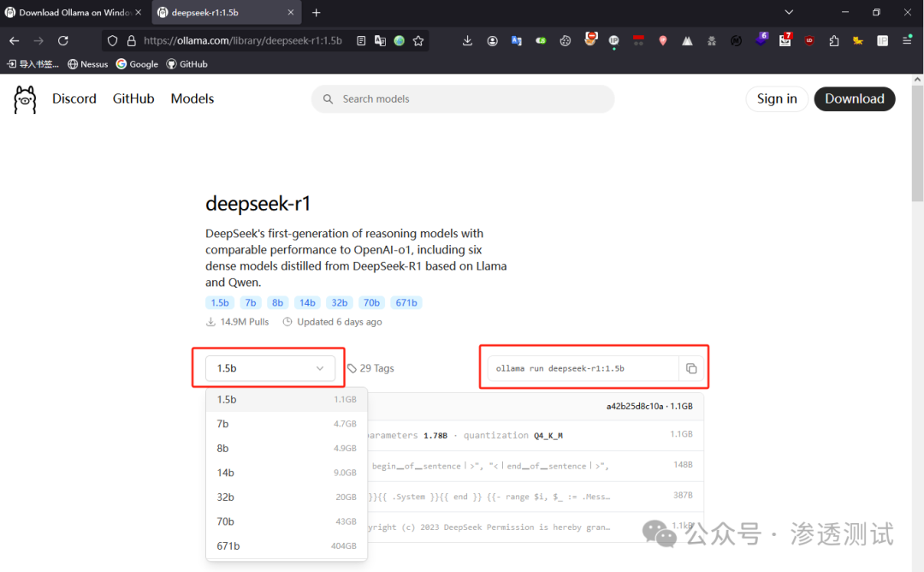Image resolution: width=924 pixels, height=572 pixels.
Task: Click the tracking protection shield icon
Action: 113,41
